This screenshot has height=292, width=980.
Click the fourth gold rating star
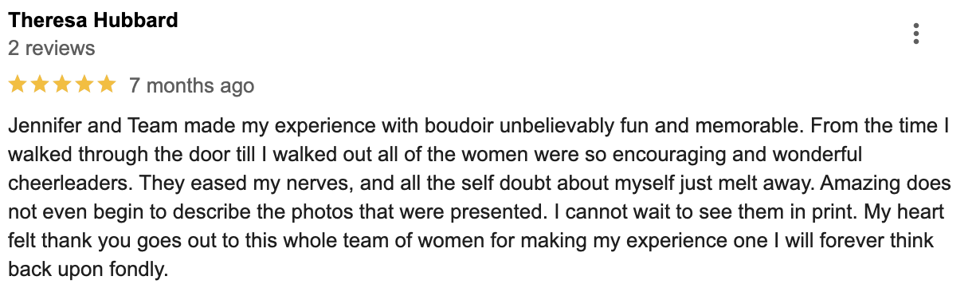(x=84, y=85)
